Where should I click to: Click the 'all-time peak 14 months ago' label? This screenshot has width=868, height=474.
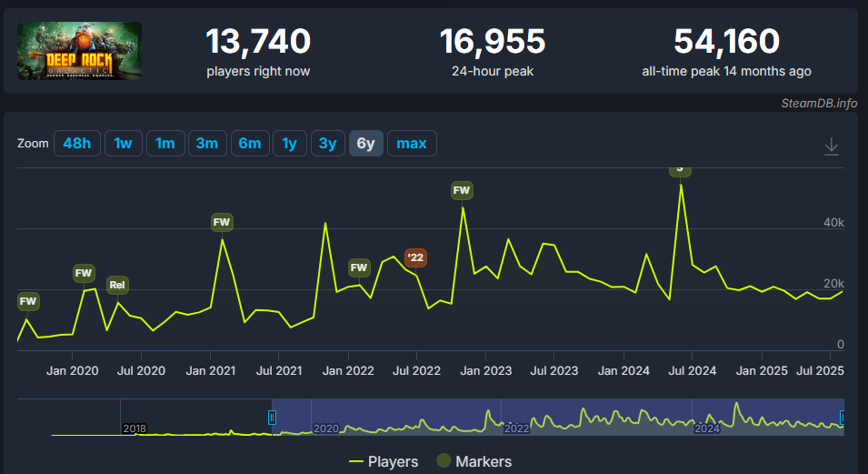click(x=726, y=72)
